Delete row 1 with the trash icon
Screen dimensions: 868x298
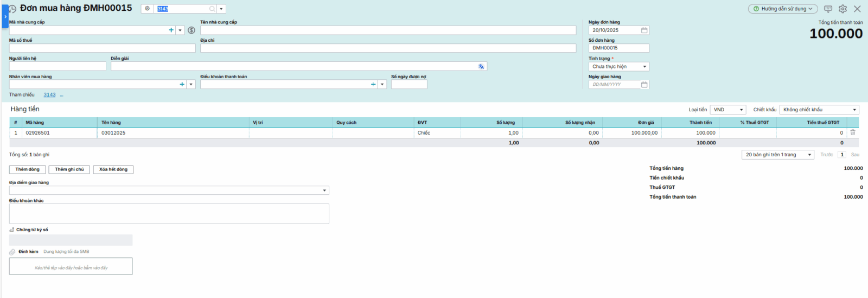pos(853,132)
